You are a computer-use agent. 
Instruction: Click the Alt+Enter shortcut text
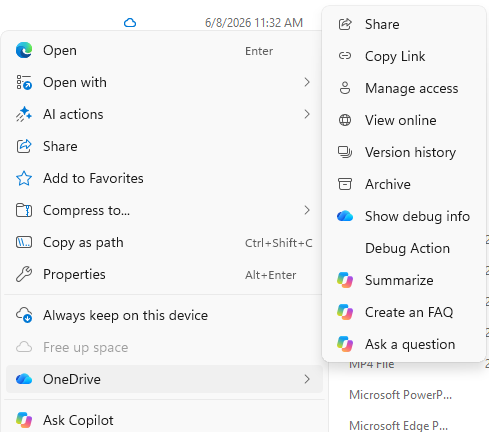270,275
